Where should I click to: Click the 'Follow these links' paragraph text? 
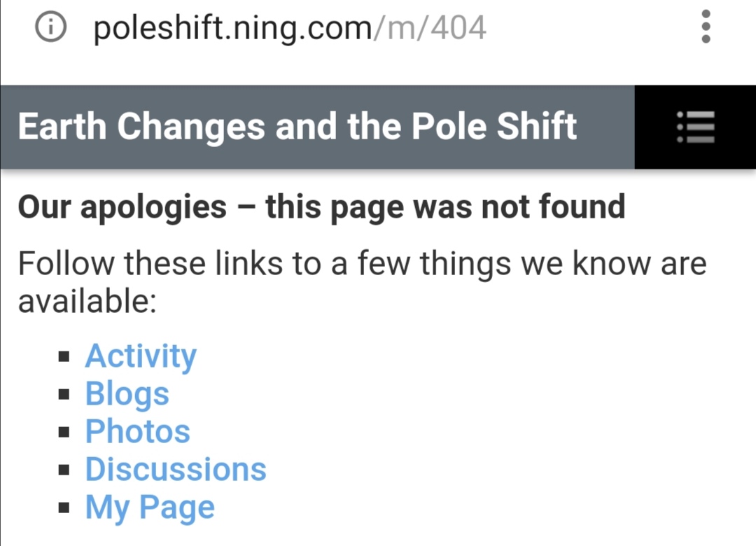pos(362,282)
